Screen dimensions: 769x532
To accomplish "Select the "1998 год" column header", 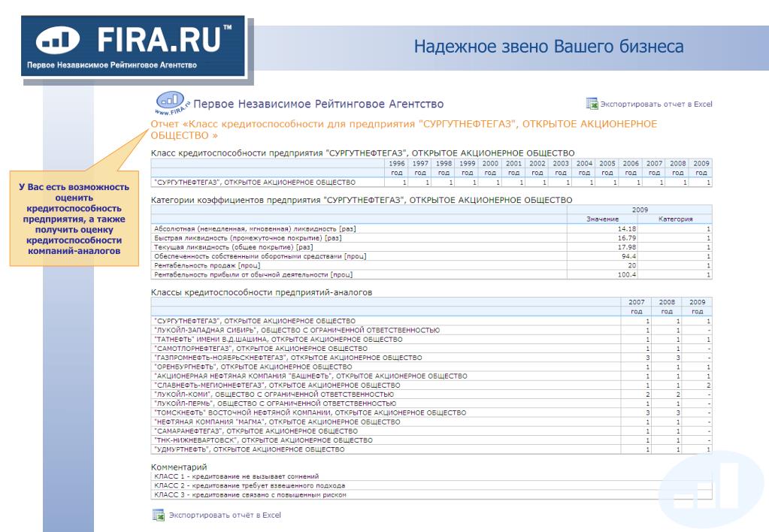I will pyautogui.click(x=444, y=168).
